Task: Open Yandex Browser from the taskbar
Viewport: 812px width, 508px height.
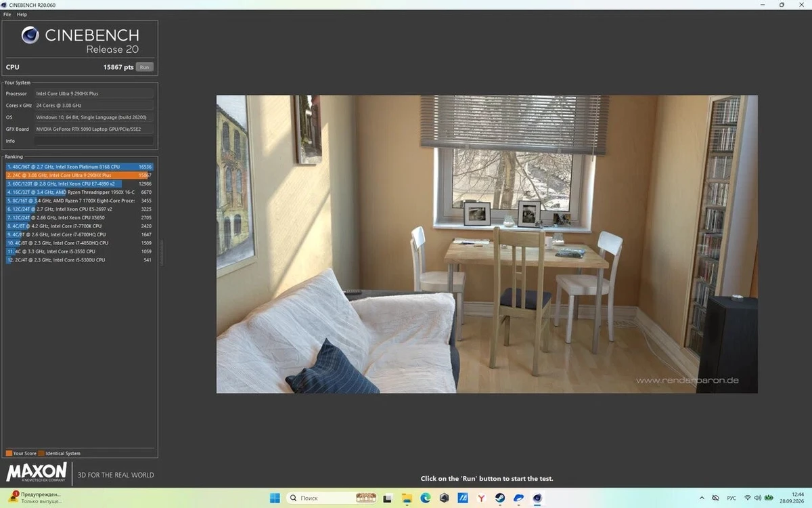Action: point(481,498)
